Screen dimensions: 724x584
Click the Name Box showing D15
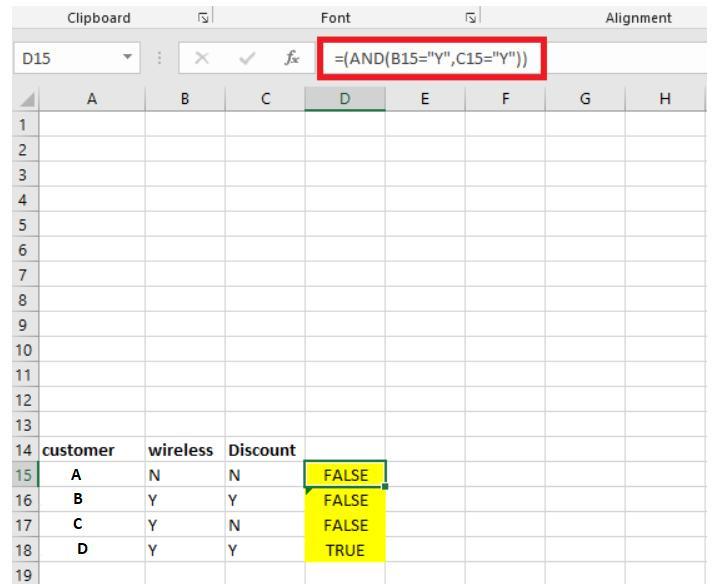click(x=77, y=58)
